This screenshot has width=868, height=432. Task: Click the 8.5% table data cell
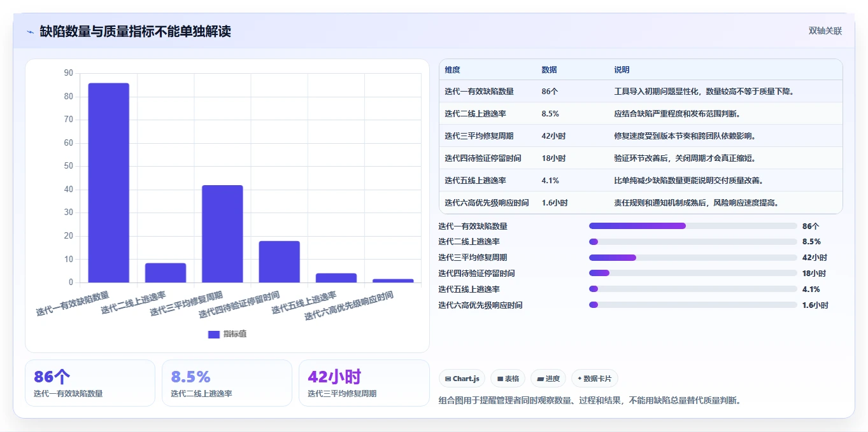(x=551, y=114)
